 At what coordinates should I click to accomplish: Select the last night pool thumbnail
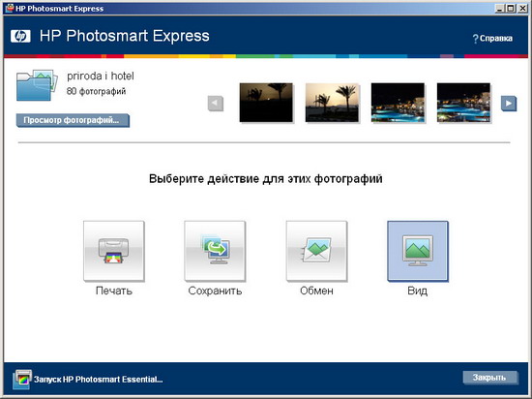click(463, 103)
